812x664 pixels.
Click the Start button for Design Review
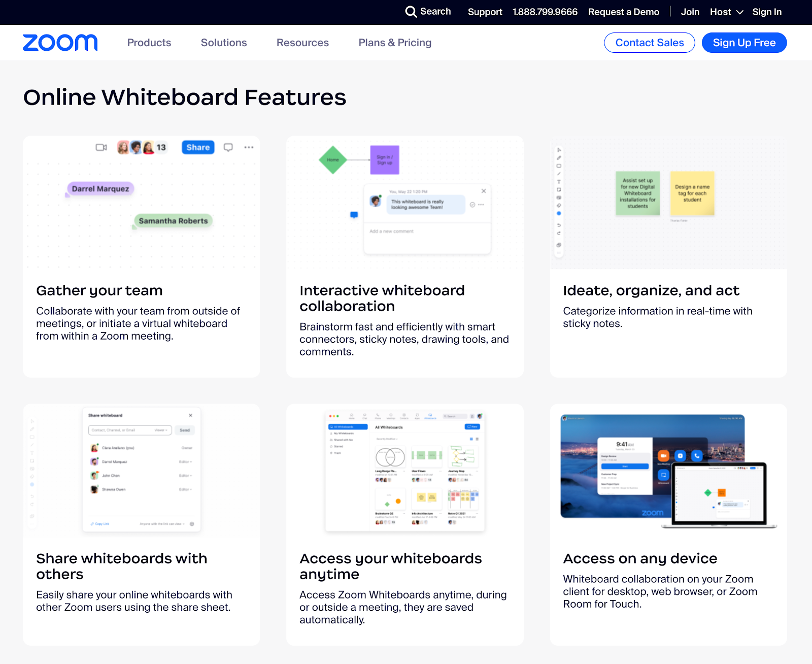point(625,466)
